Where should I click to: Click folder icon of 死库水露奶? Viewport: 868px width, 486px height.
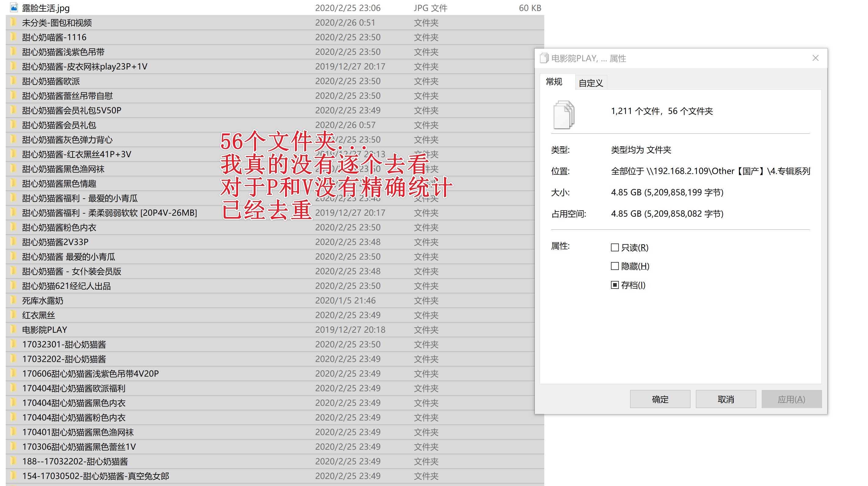(x=14, y=300)
